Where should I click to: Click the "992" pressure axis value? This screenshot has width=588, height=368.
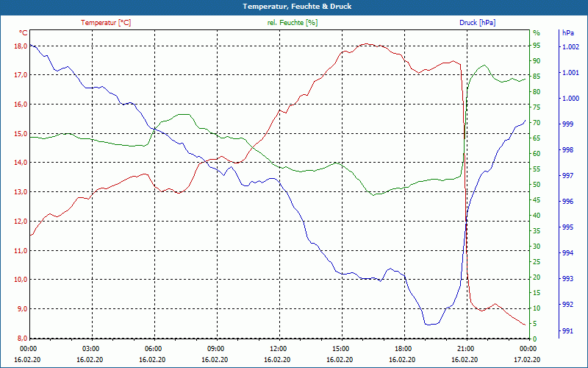(567, 305)
